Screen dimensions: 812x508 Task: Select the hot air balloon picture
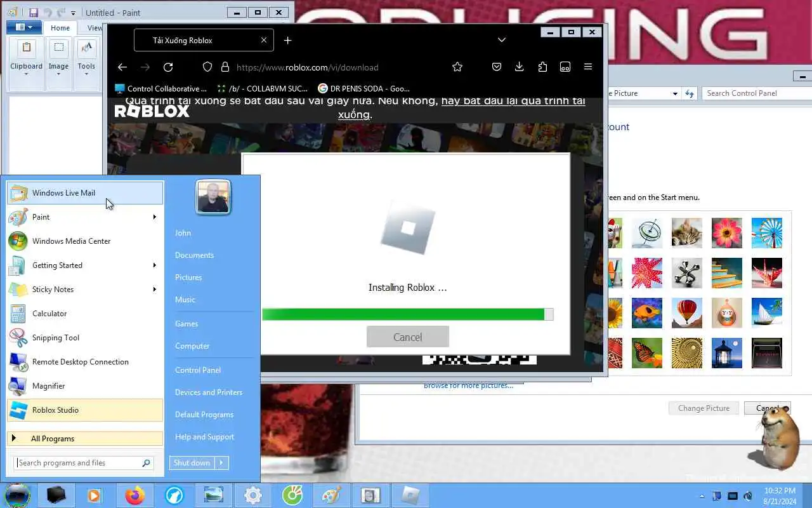[687, 313]
